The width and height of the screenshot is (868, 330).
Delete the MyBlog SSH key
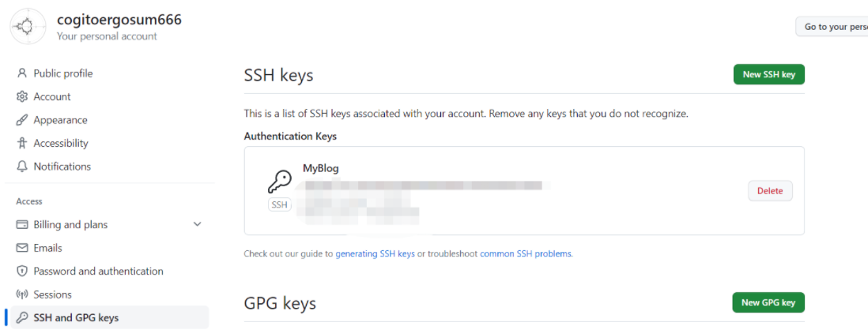(x=770, y=190)
